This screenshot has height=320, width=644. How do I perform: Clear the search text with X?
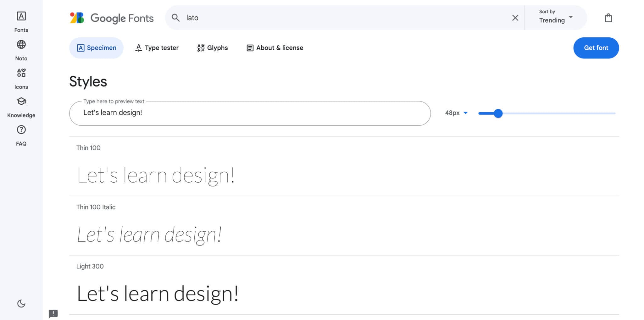(x=515, y=18)
